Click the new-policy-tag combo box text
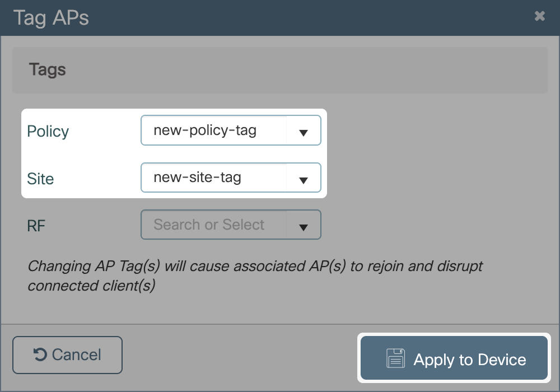Image resolution: width=560 pixels, height=392 pixels. [x=205, y=130]
